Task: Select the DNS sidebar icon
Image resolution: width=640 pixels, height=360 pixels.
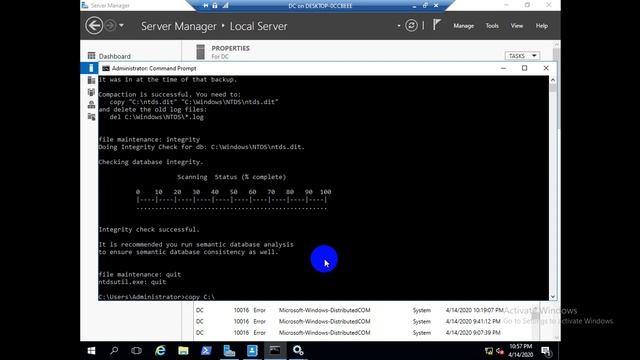Action: click(x=91, y=104)
